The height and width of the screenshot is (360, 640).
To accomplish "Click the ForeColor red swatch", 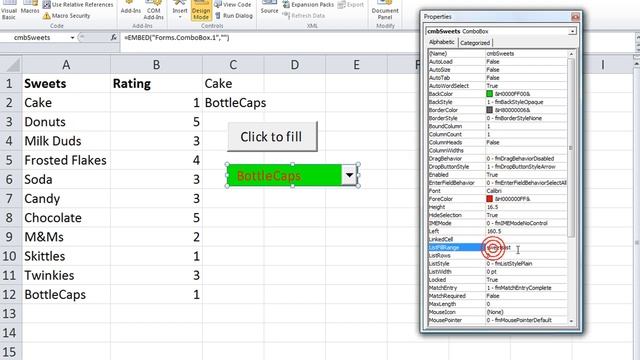I will coord(489,199).
